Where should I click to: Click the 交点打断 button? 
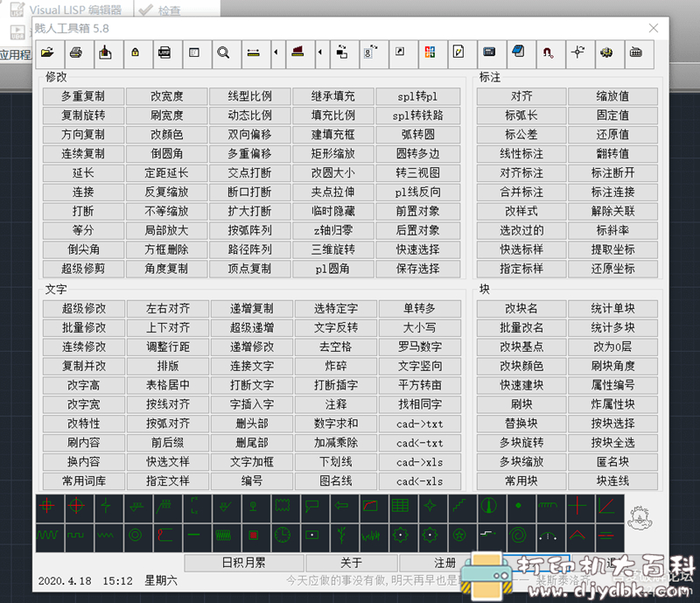coord(249,173)
